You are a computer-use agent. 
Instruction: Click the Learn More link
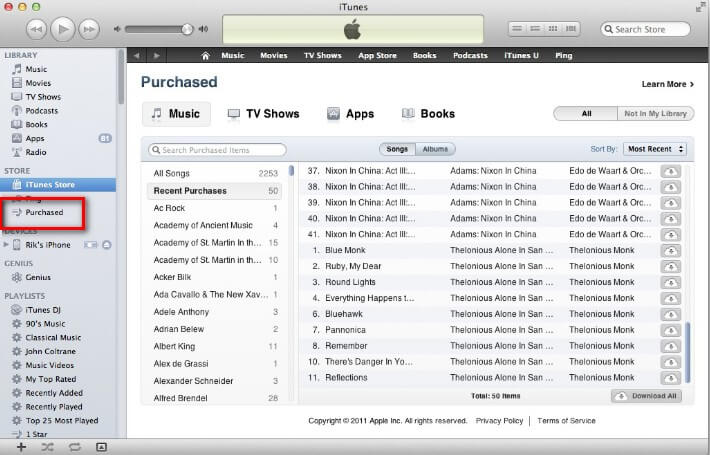(x=667, y=84)
